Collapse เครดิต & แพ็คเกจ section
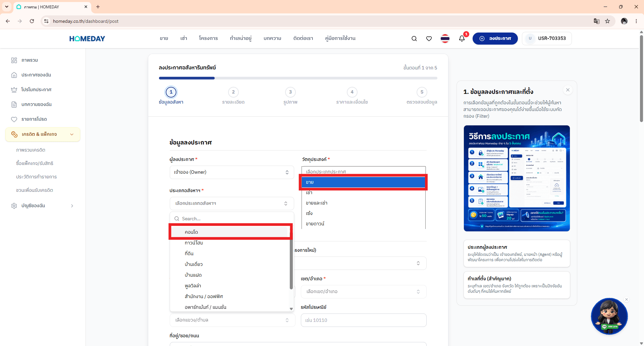 pyautogui.click(x=43, y=134)
